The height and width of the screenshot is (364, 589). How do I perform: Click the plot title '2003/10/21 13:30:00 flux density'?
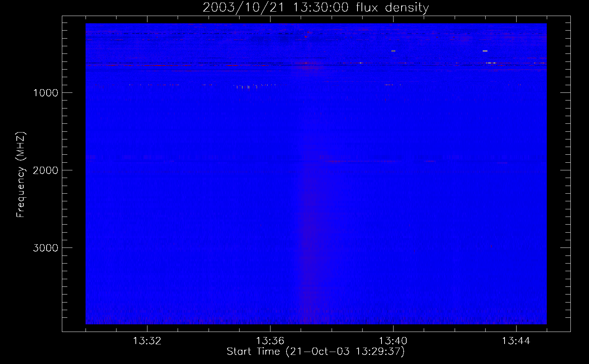pyautogui.click(x=316, y=7)
